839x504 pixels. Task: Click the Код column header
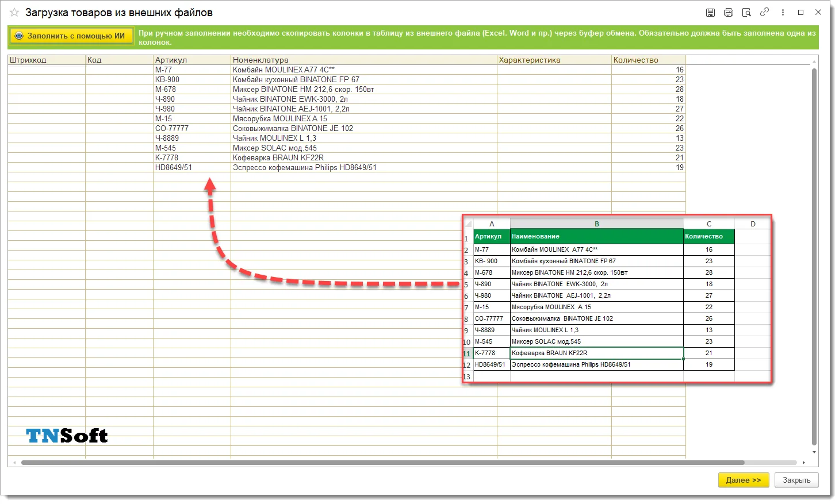120,60
